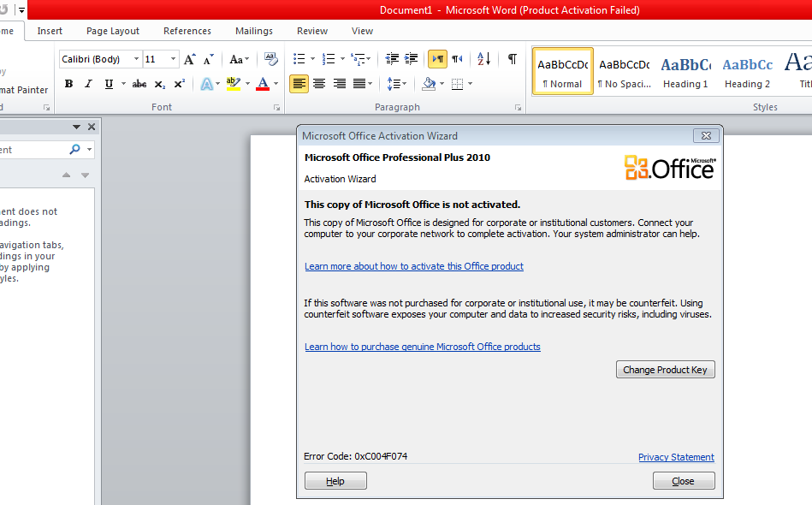Click Change Case button

(240, 59)
